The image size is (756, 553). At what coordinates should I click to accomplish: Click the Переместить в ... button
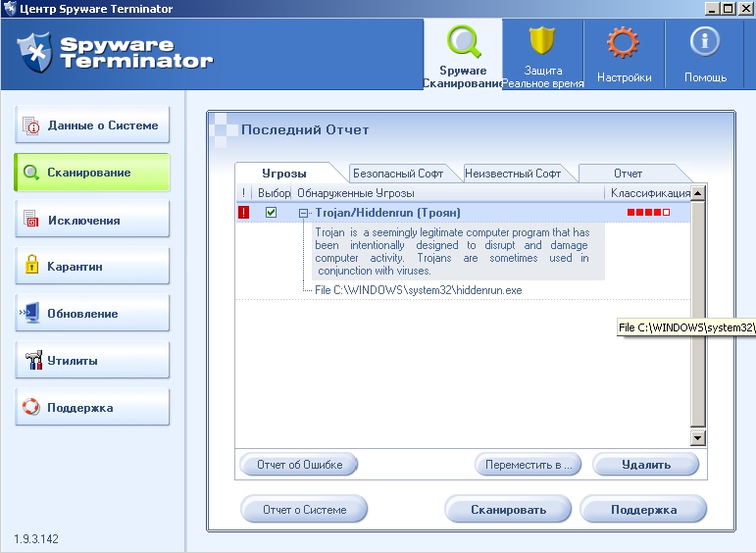(x=528, y=465)
